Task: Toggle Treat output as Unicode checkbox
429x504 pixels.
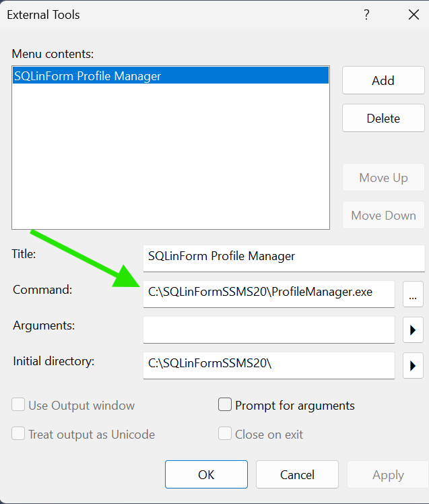Action: click(x=18, y=434)
